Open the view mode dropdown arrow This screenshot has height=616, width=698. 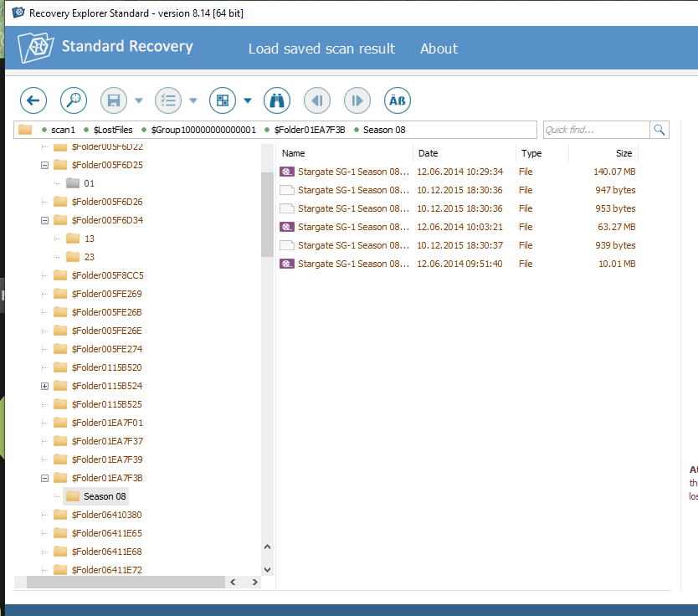point(248,100)
